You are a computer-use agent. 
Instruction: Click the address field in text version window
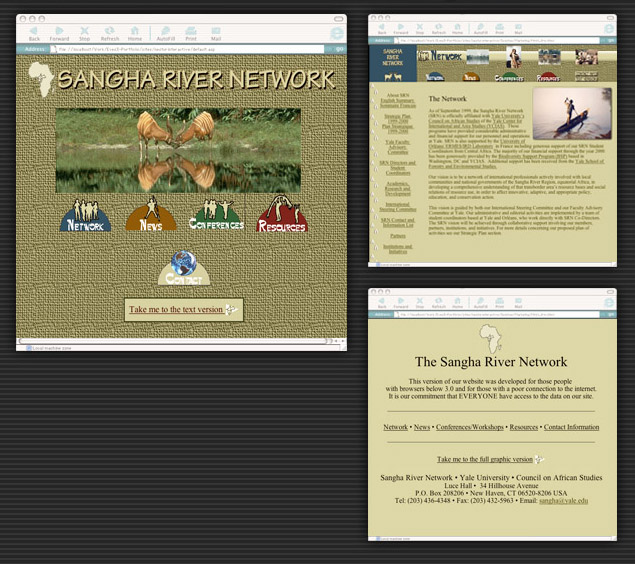(x=498, y=315)
